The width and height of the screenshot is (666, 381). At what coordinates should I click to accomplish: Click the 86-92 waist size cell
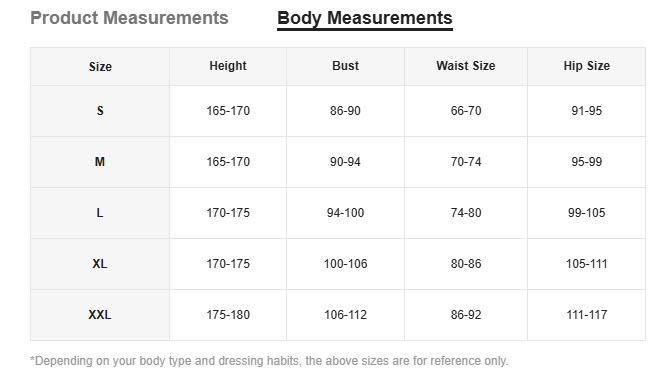tap(466, 315)
